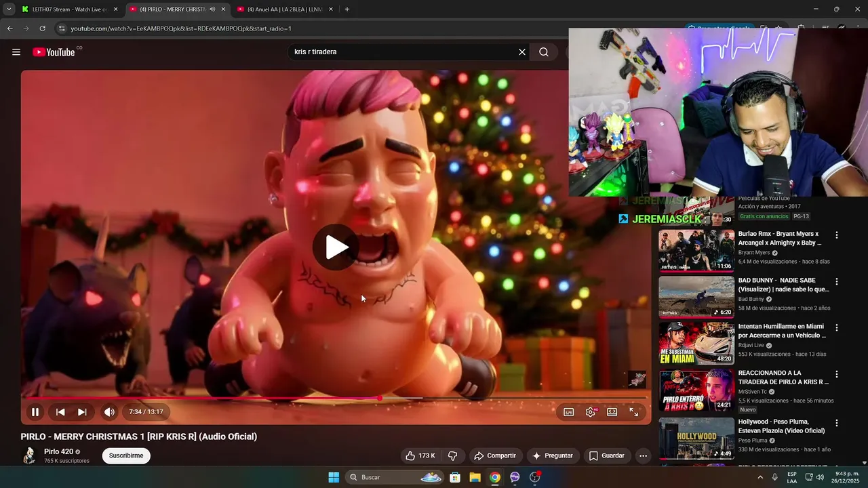
Task: Save video with the Guardar button
Action: point(607,455)
